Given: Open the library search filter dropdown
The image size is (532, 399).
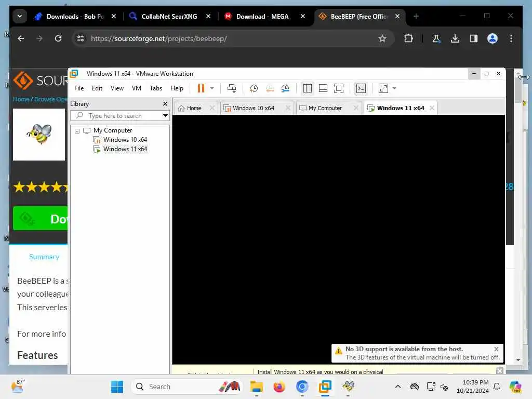Looking at the screenshot, I should (x=165, y=116).
